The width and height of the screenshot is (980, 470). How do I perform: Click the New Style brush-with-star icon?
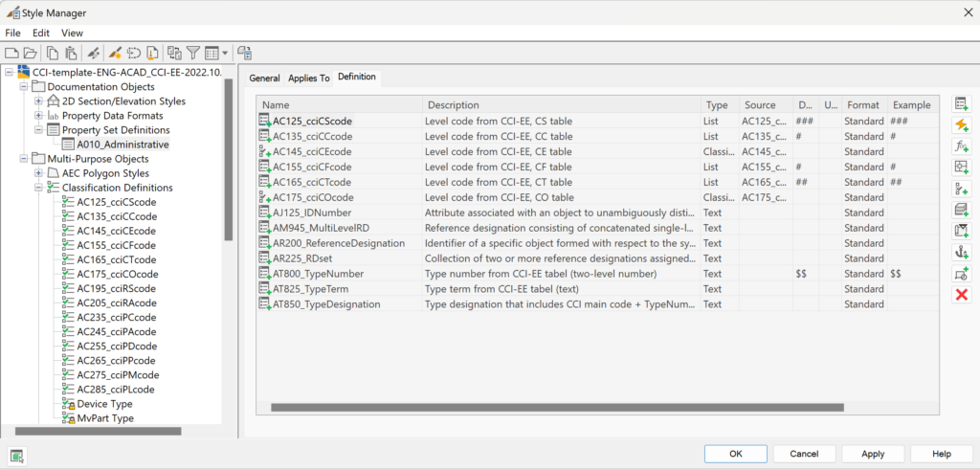coord(115,53)
